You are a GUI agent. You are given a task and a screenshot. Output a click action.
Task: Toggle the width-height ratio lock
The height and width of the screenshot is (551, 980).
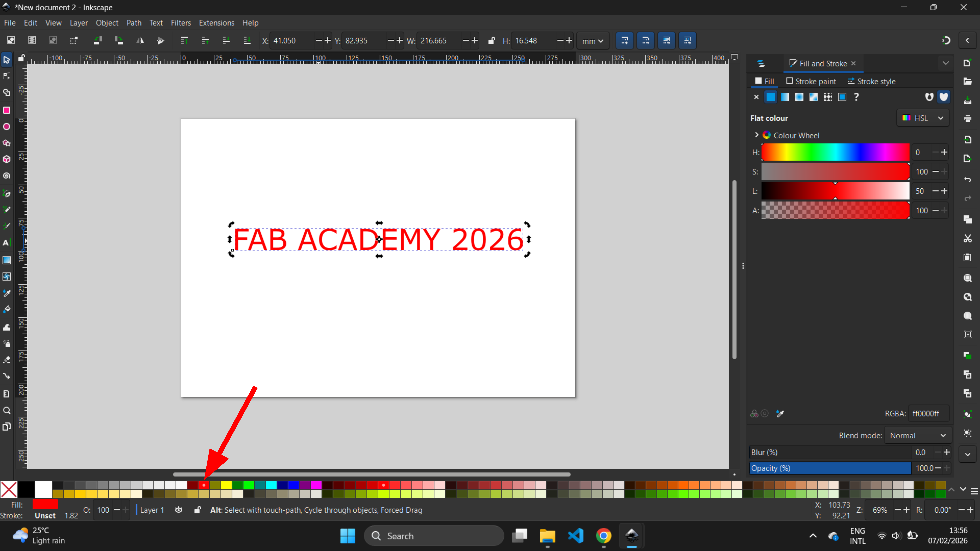coord(491,40)
